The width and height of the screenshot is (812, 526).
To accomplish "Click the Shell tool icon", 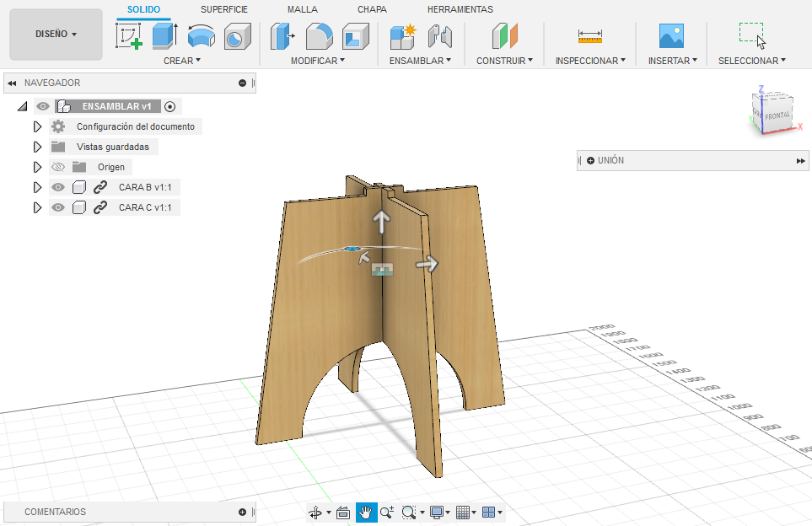I will click(355, 36).
